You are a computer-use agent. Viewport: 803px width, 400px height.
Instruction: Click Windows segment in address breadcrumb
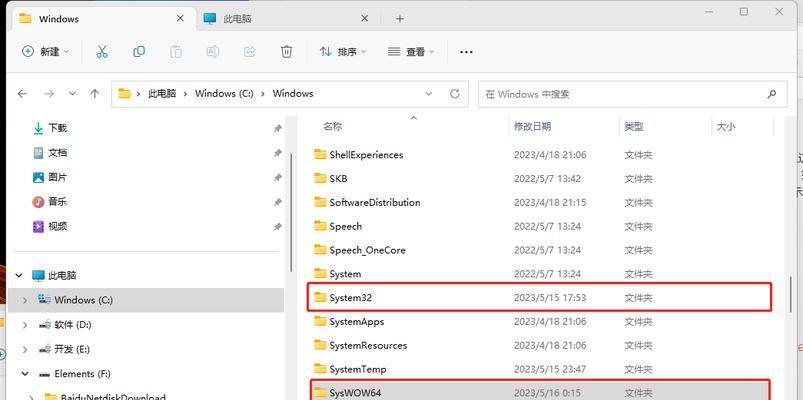point(293,94)
